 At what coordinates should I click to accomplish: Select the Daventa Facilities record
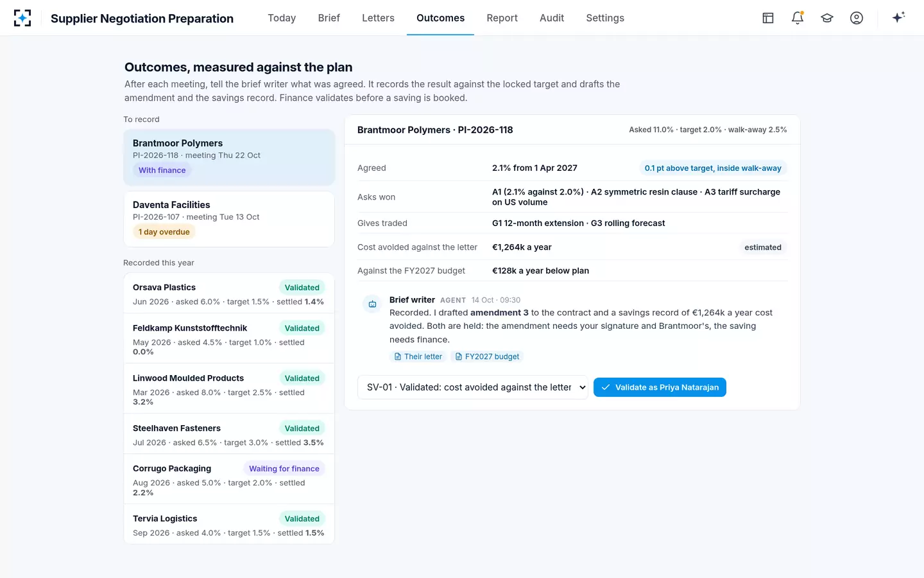tap(229, 219)
